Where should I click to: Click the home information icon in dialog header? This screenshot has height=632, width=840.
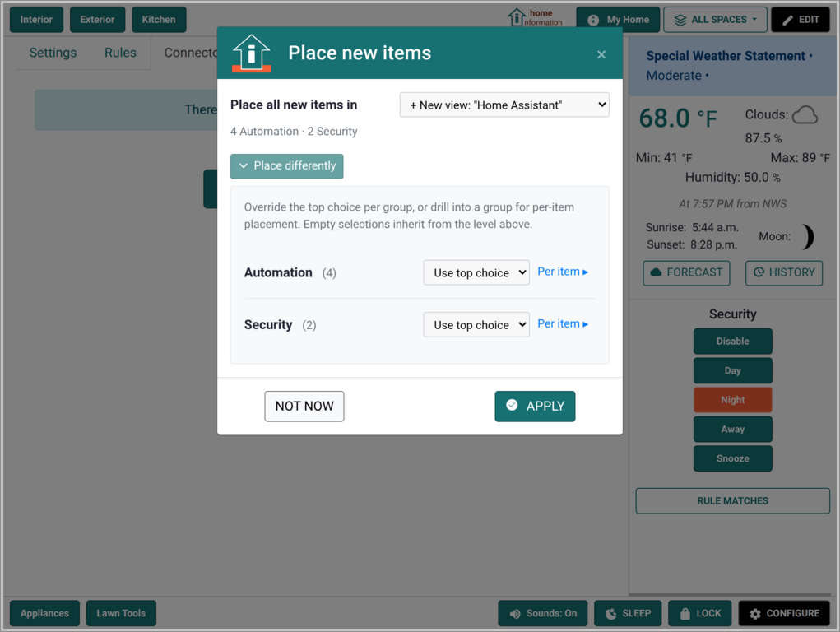pos(251,53)
